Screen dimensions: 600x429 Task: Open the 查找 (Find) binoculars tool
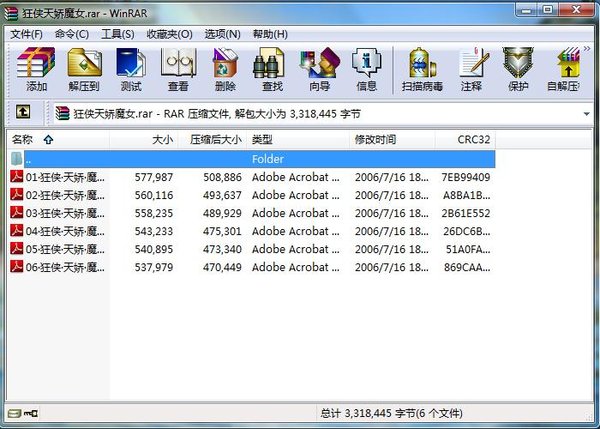(x=272, y=69)
